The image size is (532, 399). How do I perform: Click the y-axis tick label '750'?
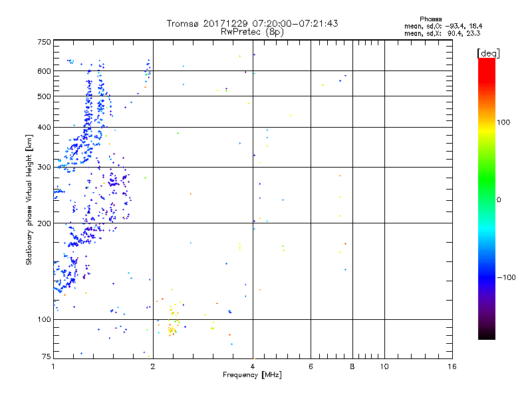[x=45, y=42]
